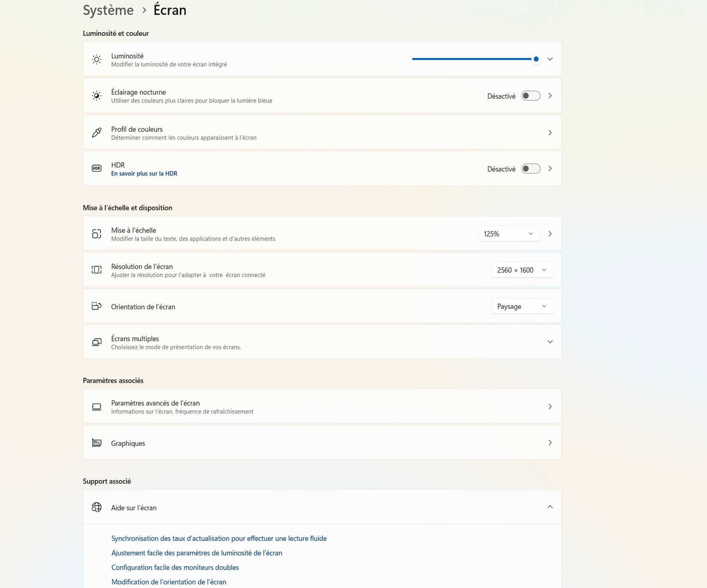The width and height of the screenshot is (707, 588).
Task: Open the 125% scaling dropdown
Action: click(508, 234)
